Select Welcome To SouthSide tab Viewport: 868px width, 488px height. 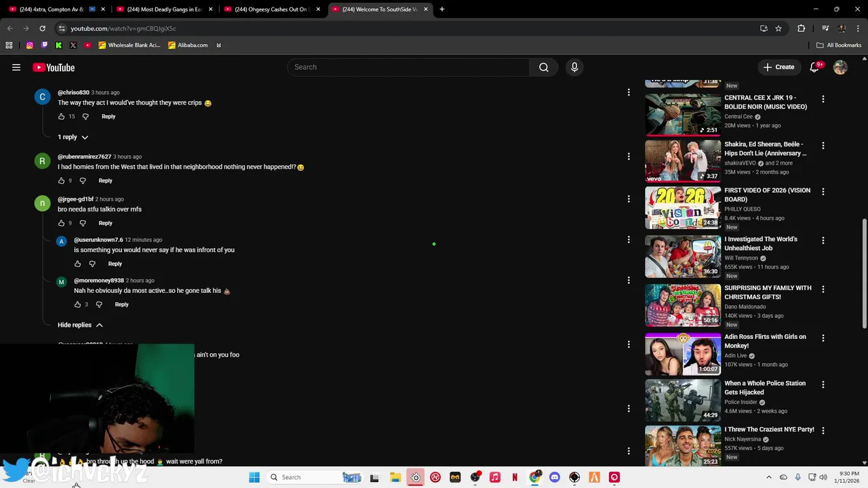380,9
